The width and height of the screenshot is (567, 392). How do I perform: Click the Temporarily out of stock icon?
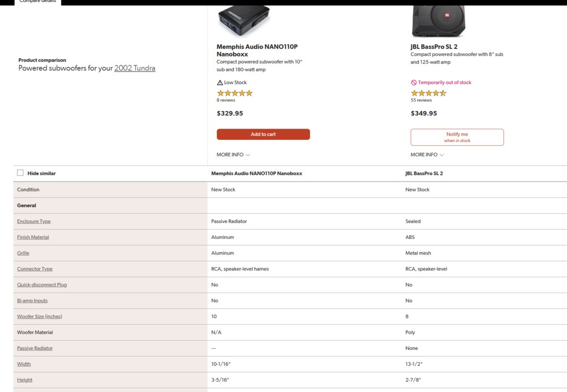coord(413,83)
